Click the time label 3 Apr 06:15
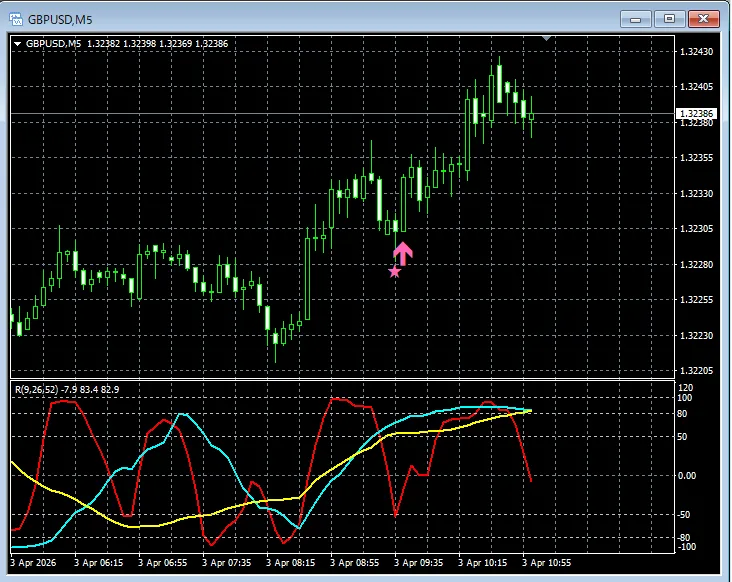732x582 pixels. click(99, 563)
